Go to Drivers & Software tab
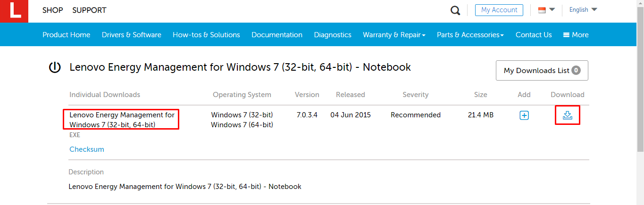Image resolution: width=644 pixels, height=205 pixels. 132,35
